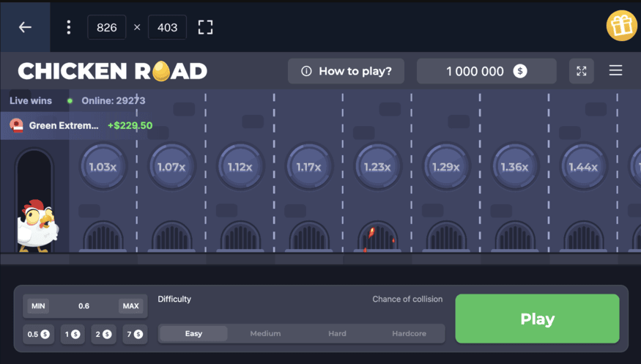Choose the 2 dollar quick bet
The height and width of the screenshot is (364, 641).
point(103,334)
